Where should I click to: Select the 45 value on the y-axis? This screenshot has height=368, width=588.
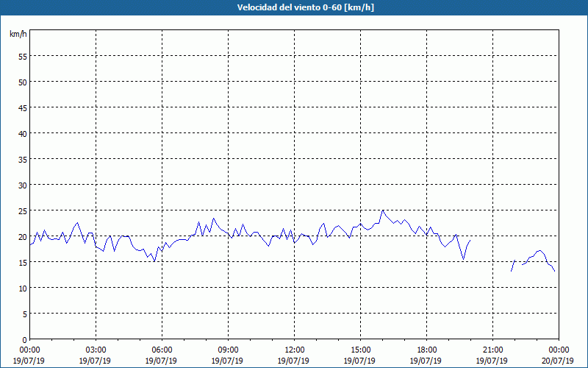[x=23, y=107]
